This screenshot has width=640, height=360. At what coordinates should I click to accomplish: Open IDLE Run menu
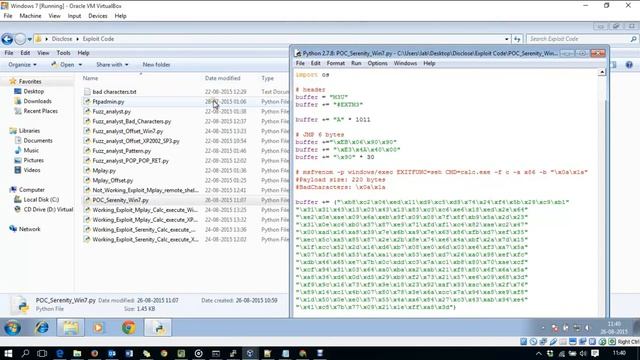pos(356,64)
